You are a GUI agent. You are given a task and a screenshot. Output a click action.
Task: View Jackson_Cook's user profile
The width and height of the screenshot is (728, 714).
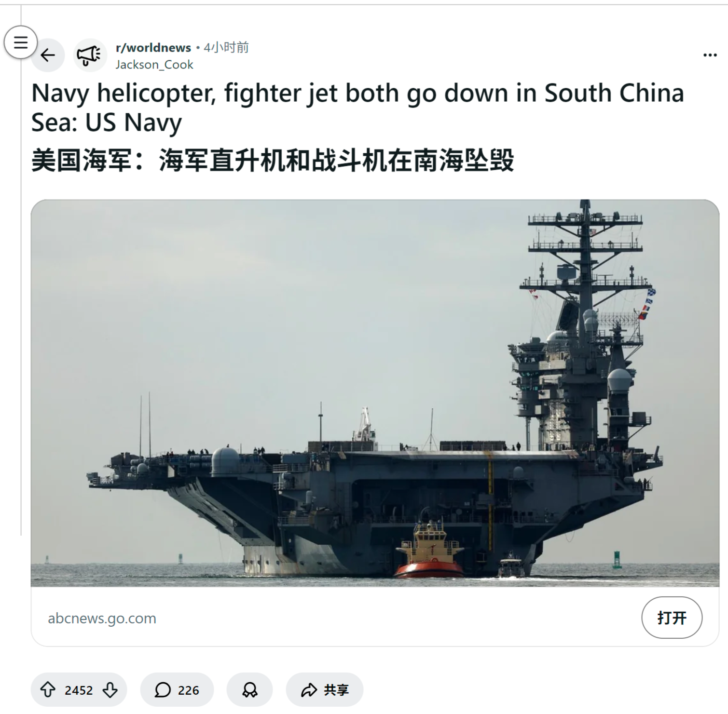click(154, 65)
